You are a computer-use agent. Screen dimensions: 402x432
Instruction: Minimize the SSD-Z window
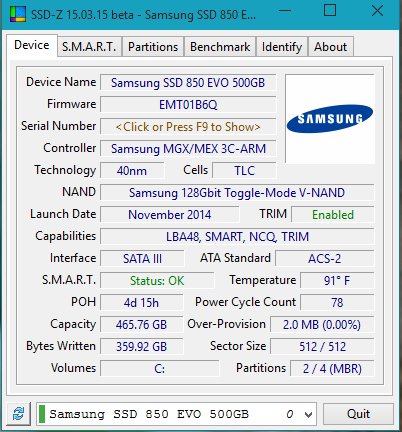(x=285, y=11)
